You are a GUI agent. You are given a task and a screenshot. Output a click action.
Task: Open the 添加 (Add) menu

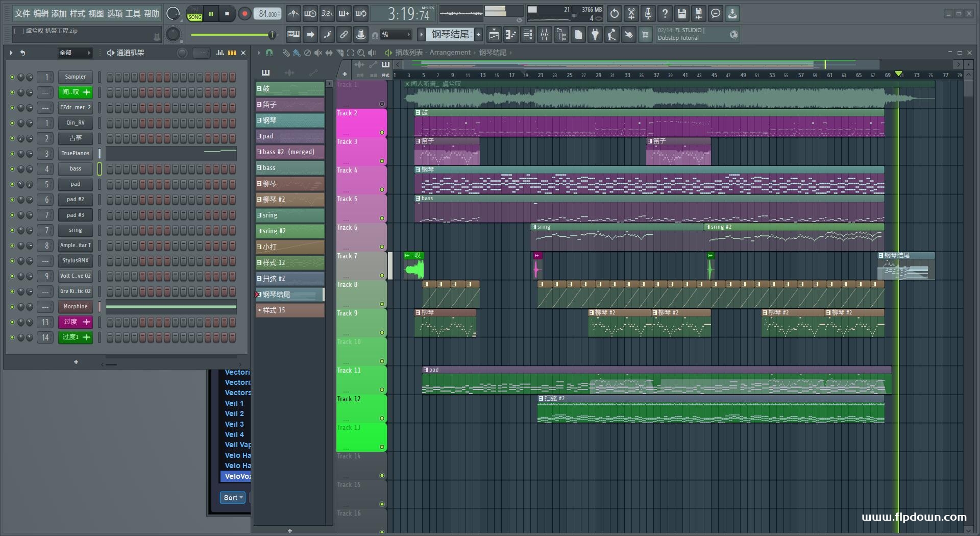[x=59, y=14]
